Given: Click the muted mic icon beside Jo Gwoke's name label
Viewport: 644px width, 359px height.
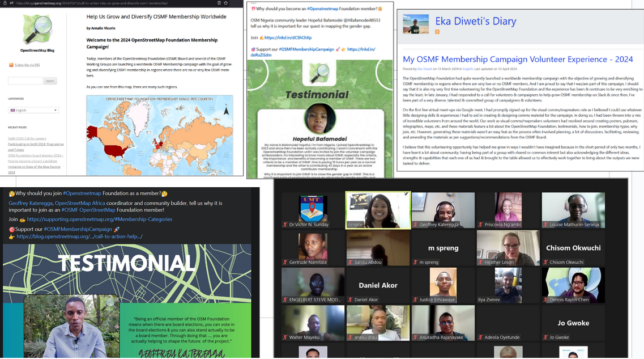Looking at the screenshot, I should 546,337.
